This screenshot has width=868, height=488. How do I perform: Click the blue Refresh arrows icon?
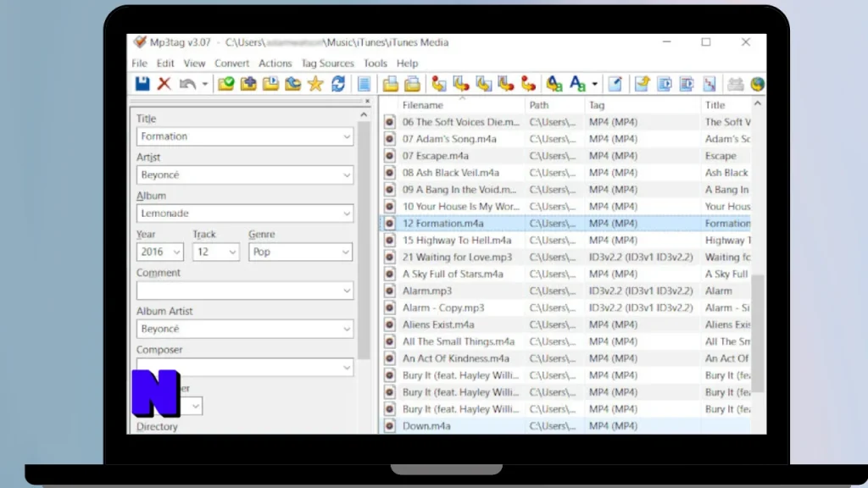(x=338, y=84)
